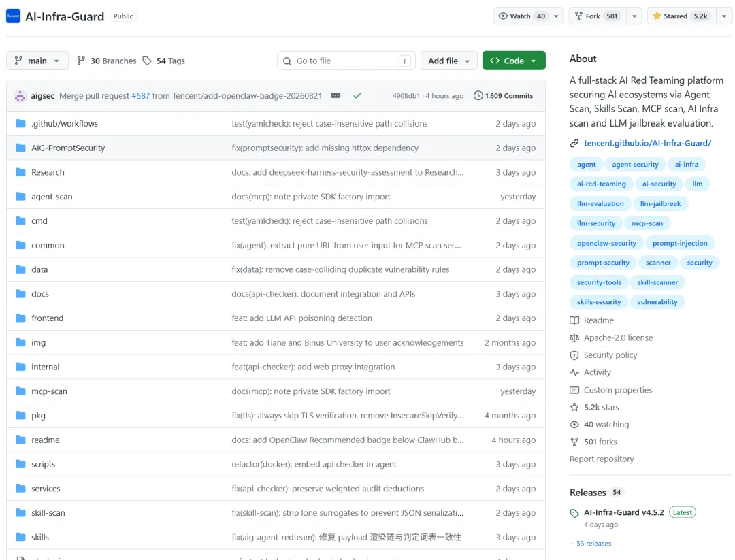This screenshot has width=735, height=560.
Task: Click the AIG-PromptSecurity folder icon
Action: click(x=20, y=148)
